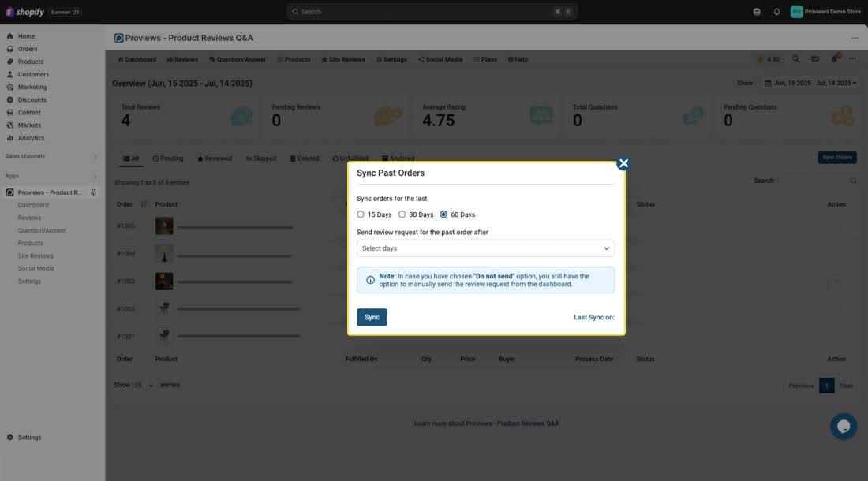This screenshot has width=868, height=481.
Task: Expand the Sales channels section
Action: (x=95, y=156)
